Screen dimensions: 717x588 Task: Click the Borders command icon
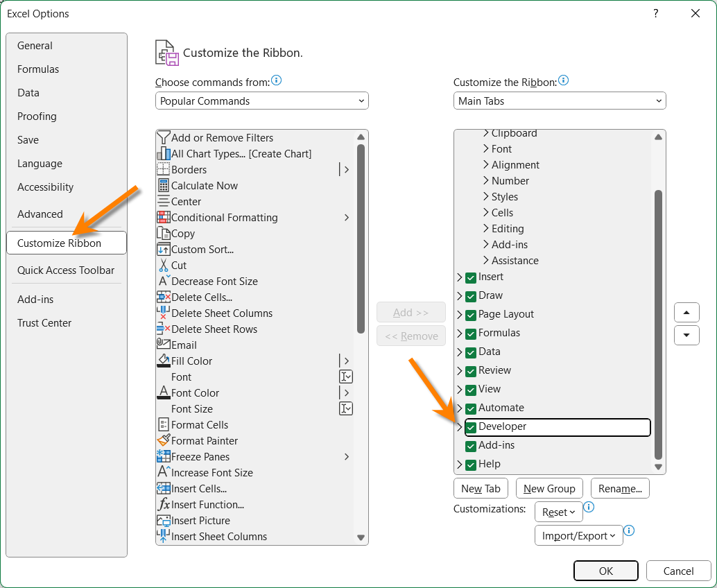(163, 170)
